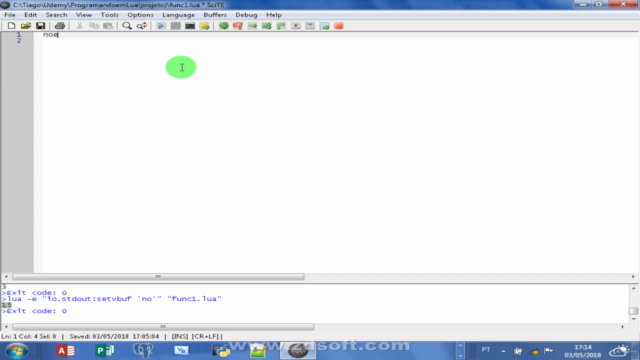
Task: Copy selection with the toolbar copy icon
Action: (94, 26)
